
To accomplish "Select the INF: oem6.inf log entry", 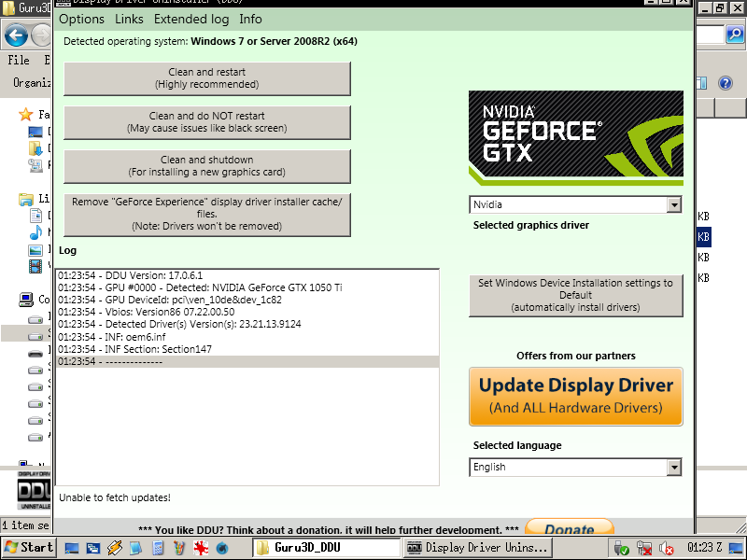I will [x=247, y=337].
